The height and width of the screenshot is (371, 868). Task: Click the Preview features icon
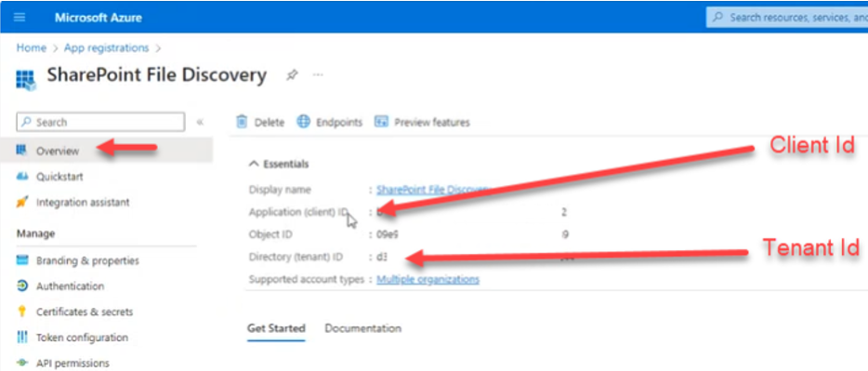tap(381, 122)
